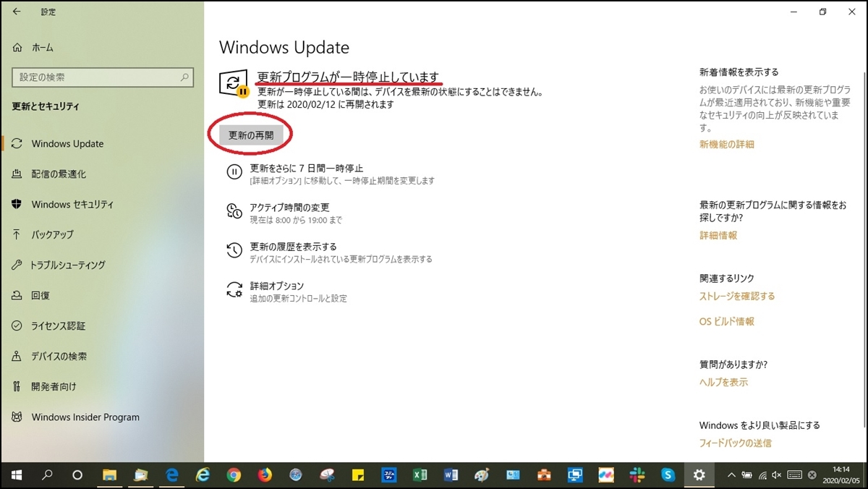
Task: Open Sticky Notes from the taskbar
Action: point(357,475)
